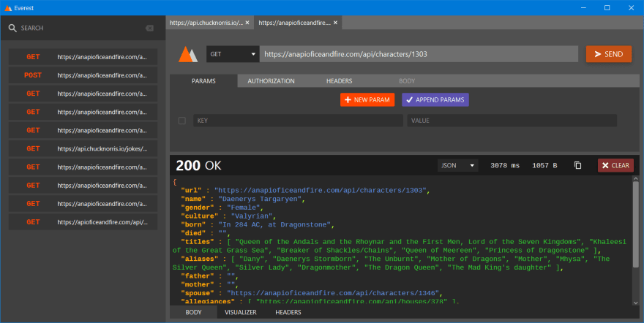Click "In 284 AC, at Dragonstone" text
Image resolution: width=644 pixels, height=323 pixels.
coord(274,224)
